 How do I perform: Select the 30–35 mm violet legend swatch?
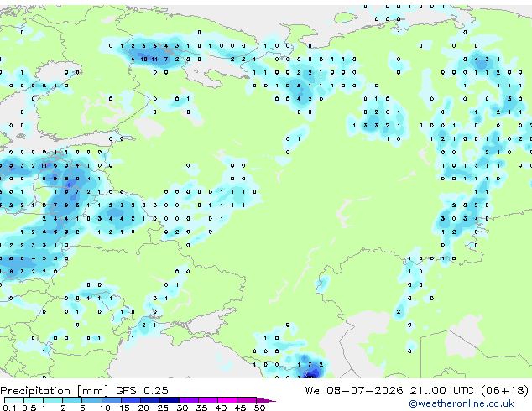[x=189, y=400]
